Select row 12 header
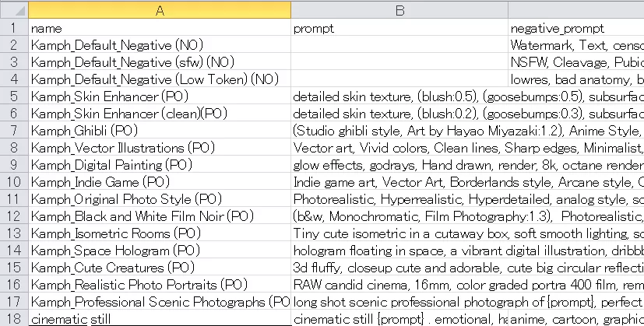This screenshot has width=644, height=326. (14, 216)
